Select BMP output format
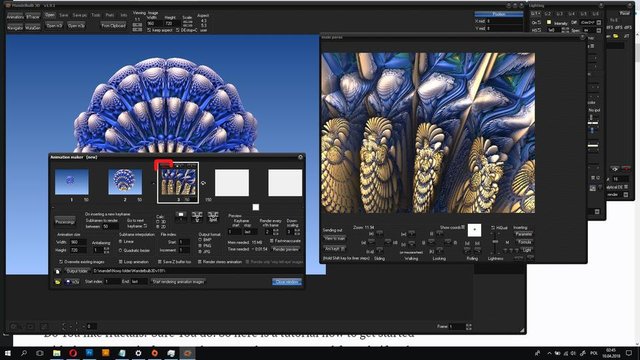The image size is (640, 360). tap(200, 240)
